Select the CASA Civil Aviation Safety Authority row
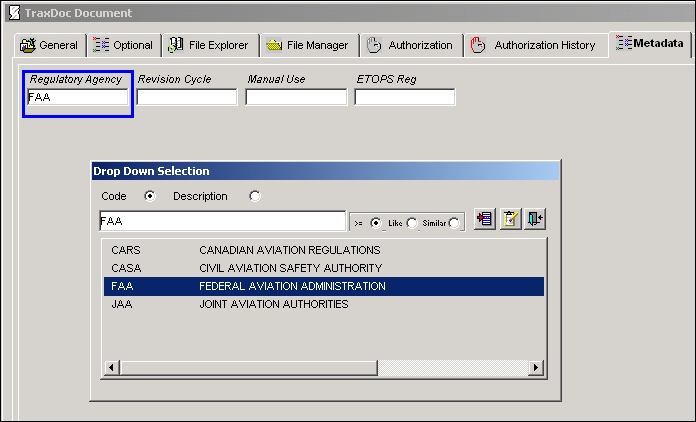696x422 pixels. [324, 268]
